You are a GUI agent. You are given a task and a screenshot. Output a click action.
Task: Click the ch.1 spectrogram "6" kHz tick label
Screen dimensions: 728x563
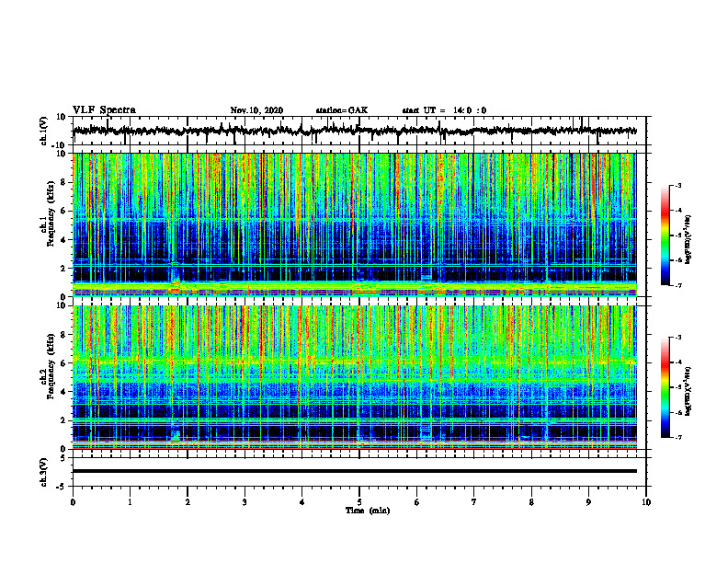[63, 211]
